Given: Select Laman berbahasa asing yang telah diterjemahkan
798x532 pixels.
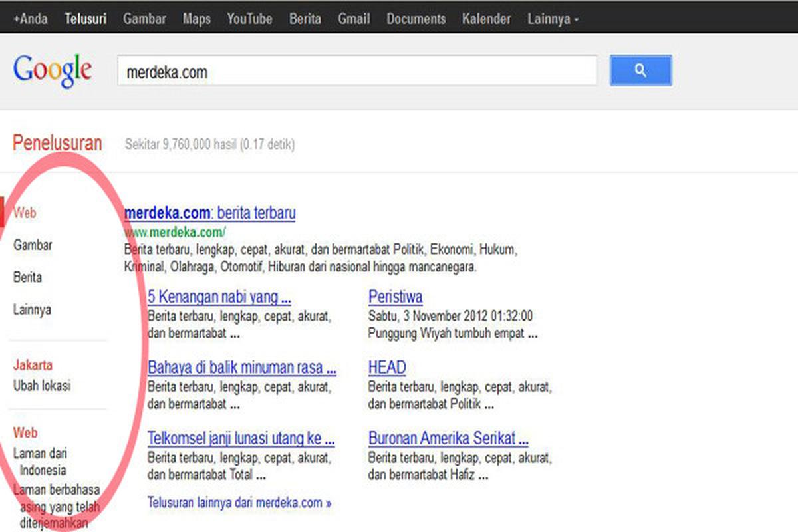Looking at the screenshot, I should 57,507.
